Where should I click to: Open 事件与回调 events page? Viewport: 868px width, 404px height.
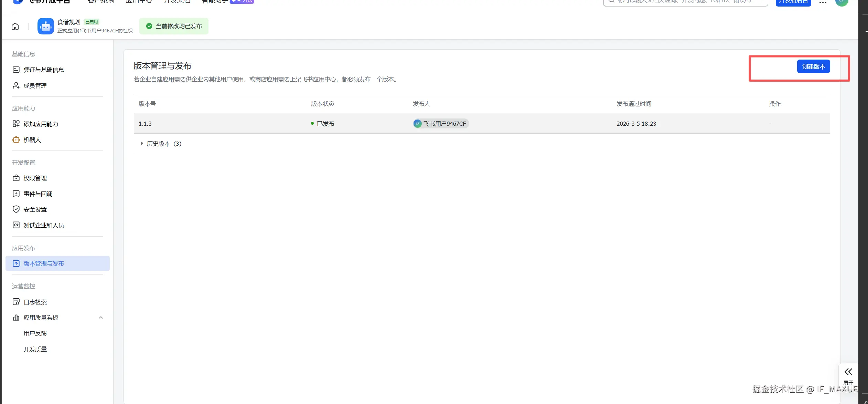point(38,194)
